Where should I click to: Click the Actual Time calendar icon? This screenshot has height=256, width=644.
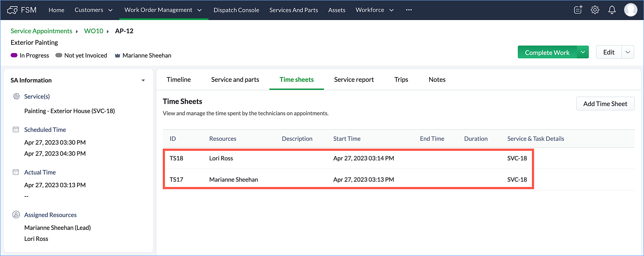tap(16, 172)
